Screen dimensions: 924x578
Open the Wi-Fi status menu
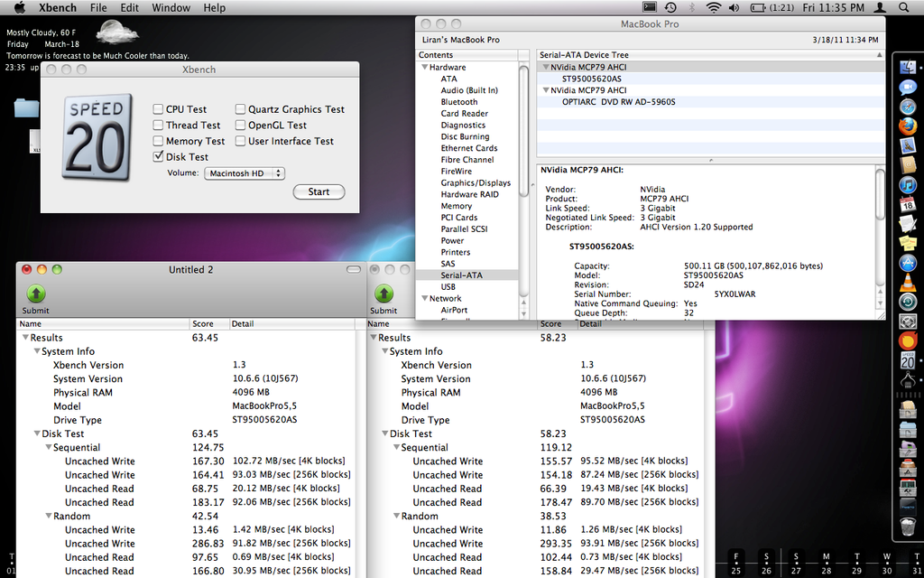click(x=714, y=7)
